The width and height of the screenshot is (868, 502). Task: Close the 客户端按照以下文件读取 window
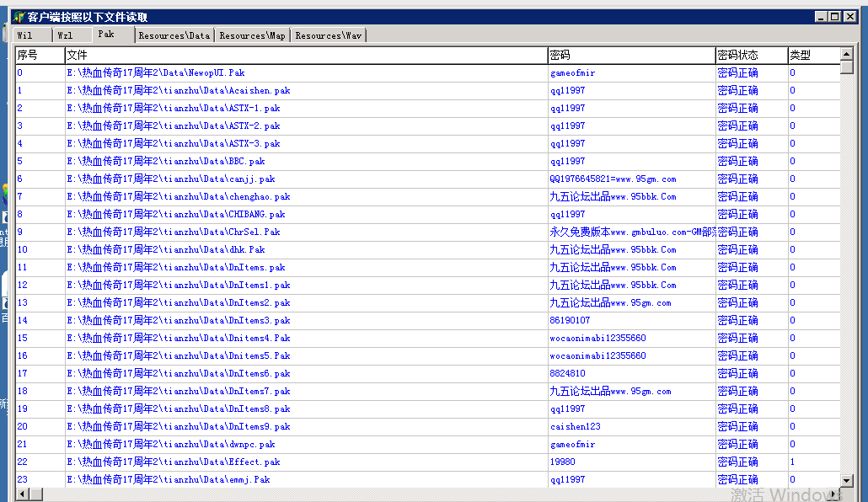[849, 17]
